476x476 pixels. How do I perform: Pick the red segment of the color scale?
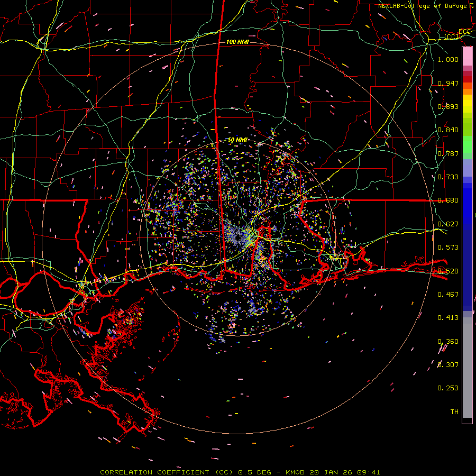click(467, 79)
